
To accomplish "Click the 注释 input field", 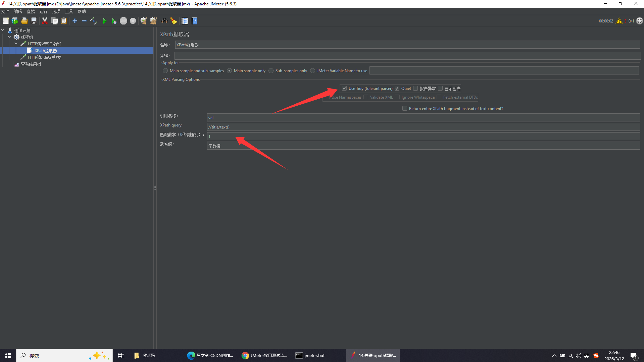I will click(x=407, y=56).
